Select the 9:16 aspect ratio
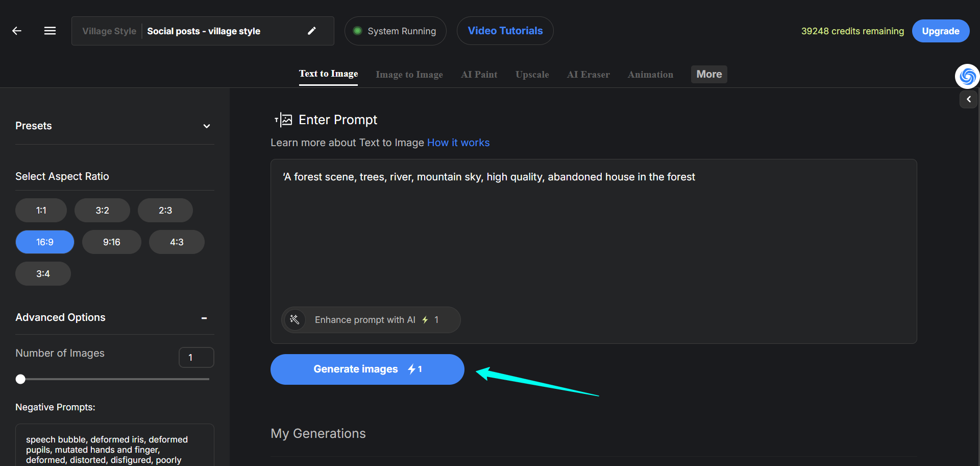 pos(112,242)
